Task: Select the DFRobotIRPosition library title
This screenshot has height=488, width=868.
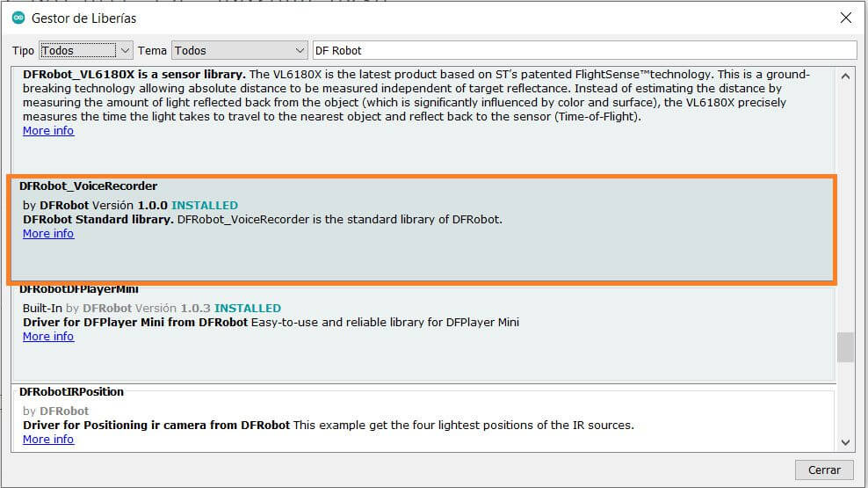Action: click(71, 391)
